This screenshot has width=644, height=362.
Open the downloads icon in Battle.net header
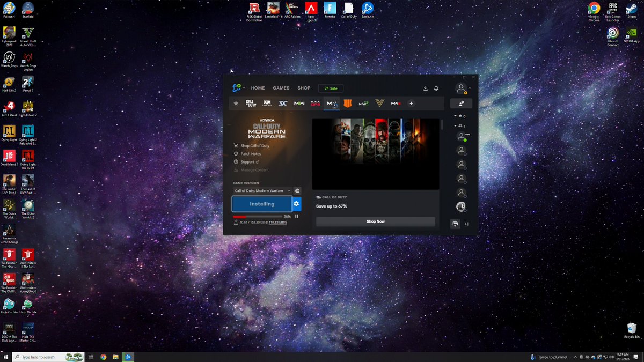click(426, 88)
